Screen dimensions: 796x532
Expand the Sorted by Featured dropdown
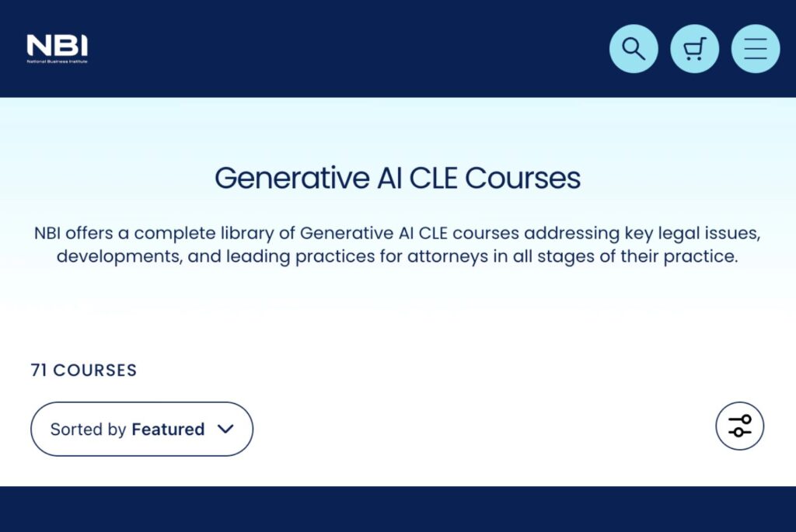[x=141, y=429]
